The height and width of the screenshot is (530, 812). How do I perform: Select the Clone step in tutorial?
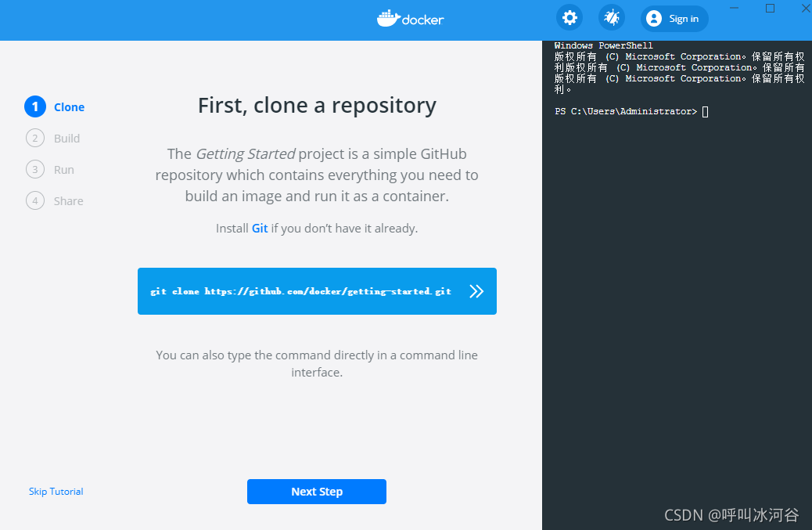(55, 106)
